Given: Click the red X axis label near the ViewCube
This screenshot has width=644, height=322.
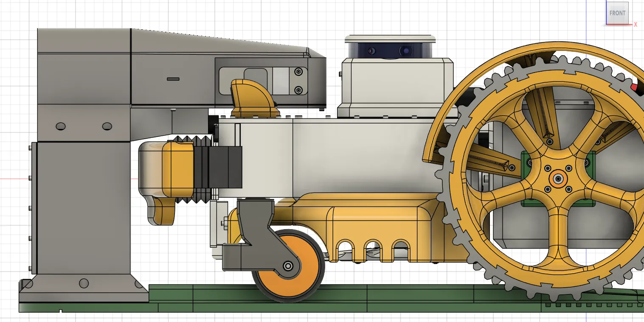Looking at the screenshot, I should click(x=636, y=25).
